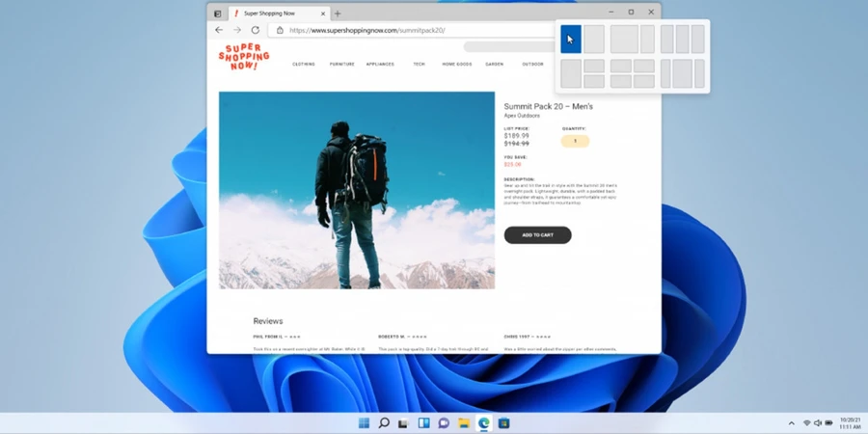Open the Outdoor category

[532, 65]
